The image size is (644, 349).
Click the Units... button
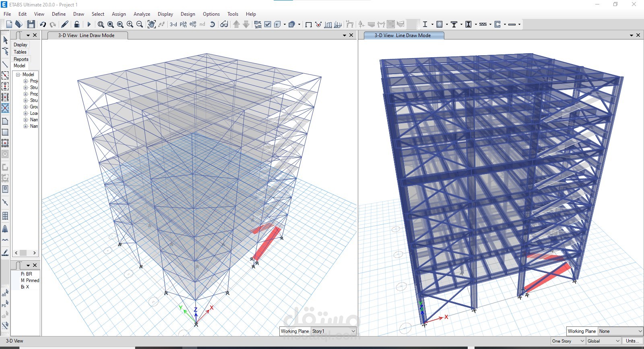coord(633,341)
